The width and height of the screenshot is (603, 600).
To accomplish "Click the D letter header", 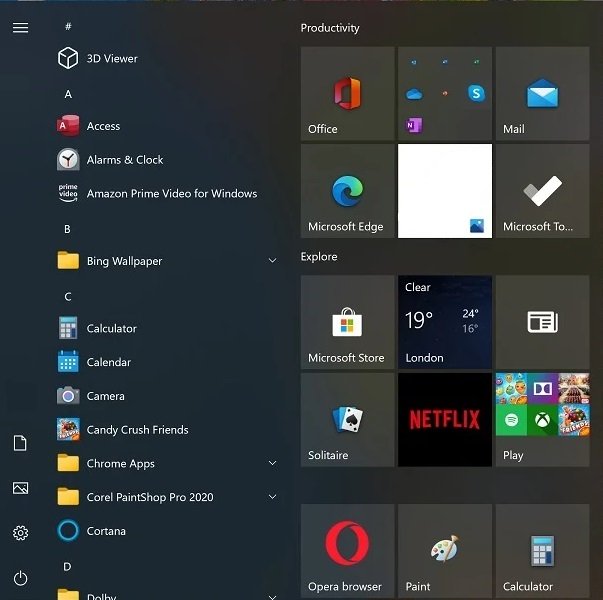I will pyautogui.click(x=67, y=567).
